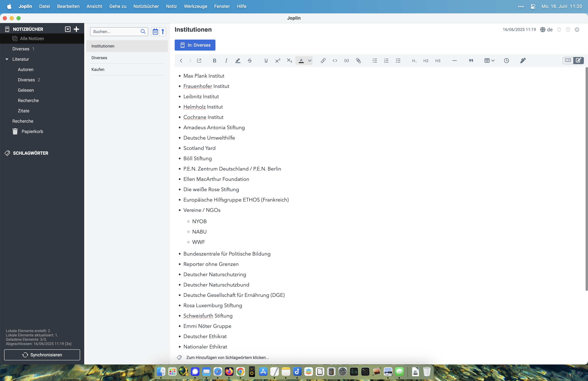Open the Papierkorb trash folder
This screenshot has width=588, height=381.
click(x=42, y=131)
